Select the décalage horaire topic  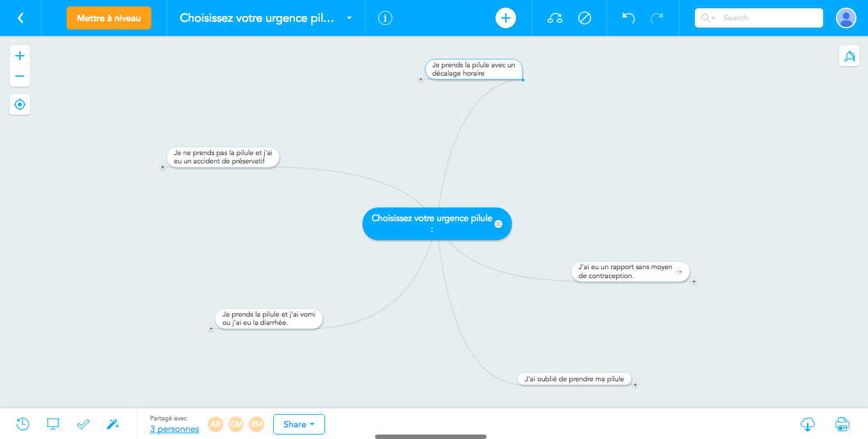[x=474, y=69]
